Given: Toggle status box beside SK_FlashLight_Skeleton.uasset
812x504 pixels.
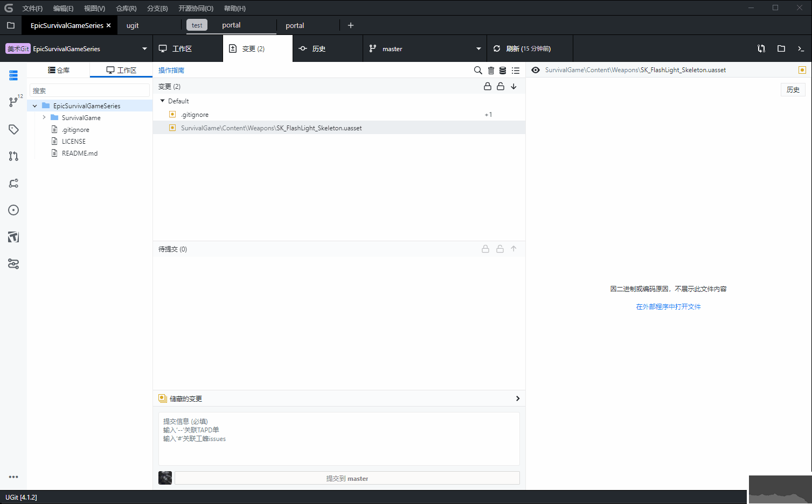Looking at the screenshot, I should [172, 128].
